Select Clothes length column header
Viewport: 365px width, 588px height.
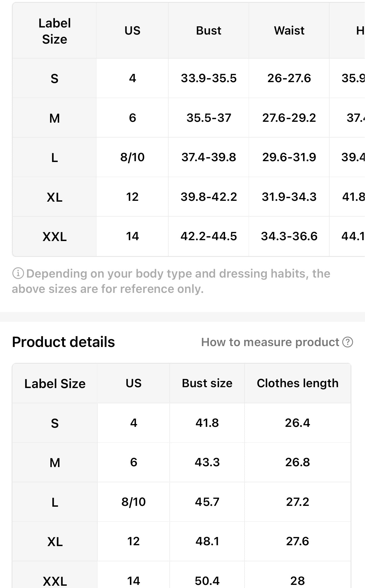point(298,383)
